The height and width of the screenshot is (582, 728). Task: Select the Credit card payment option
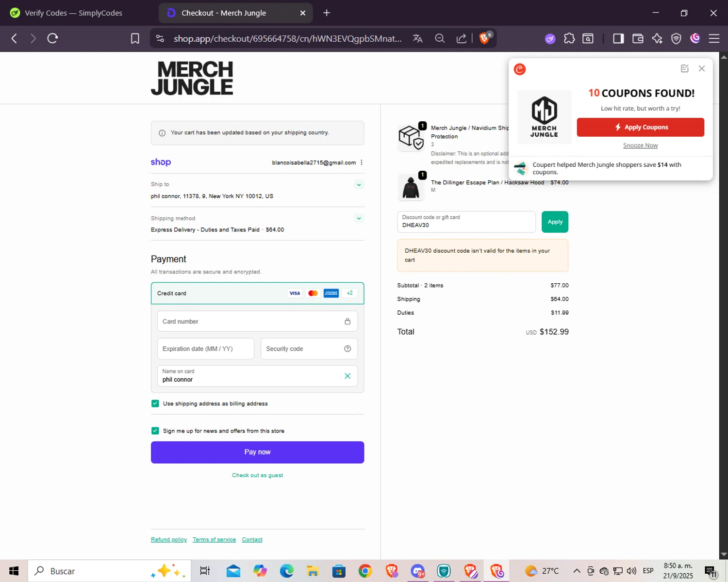257,293
